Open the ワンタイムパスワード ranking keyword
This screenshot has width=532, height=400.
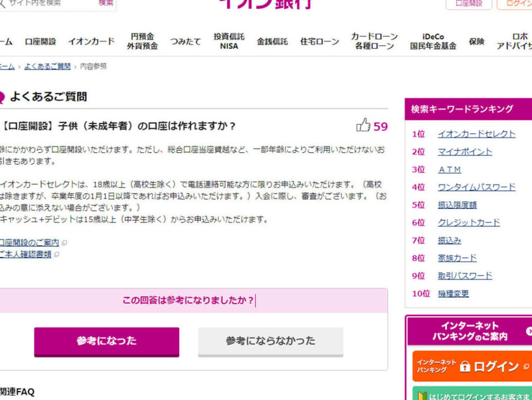(x=476, y=187)
